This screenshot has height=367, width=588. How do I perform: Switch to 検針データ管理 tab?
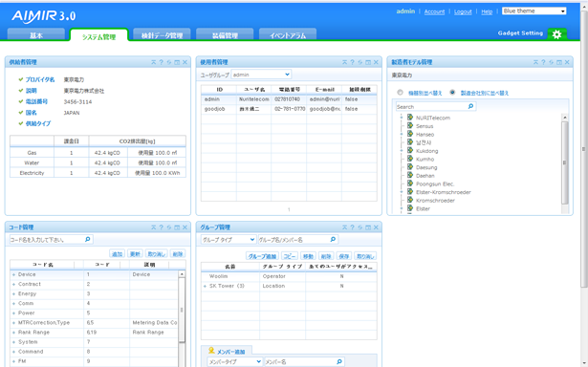point(162,34)
